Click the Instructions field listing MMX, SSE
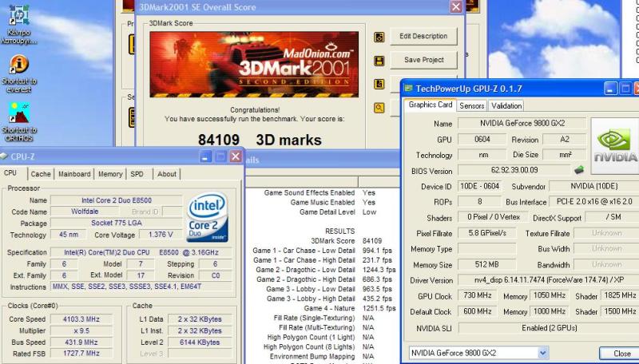 141,287
